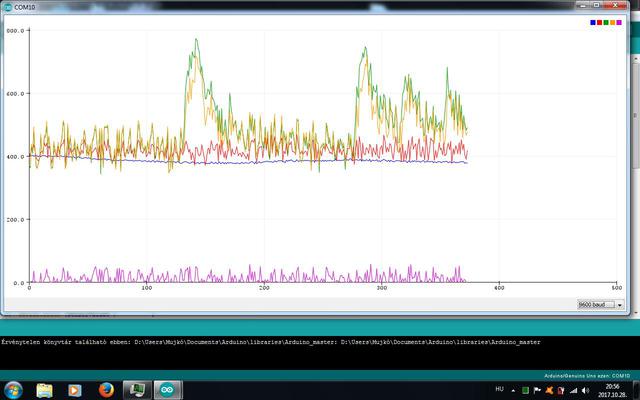The width and height of the screenshot is (640, 400).
Task: Maximize the COM10 plotter window
Action: click(x=594, y=4)
